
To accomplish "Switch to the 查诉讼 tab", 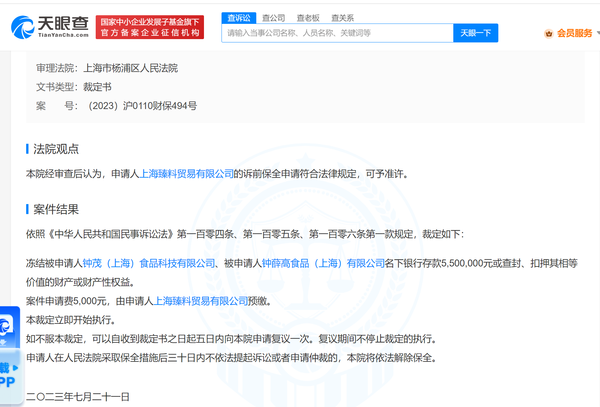I will [x=238, y=16].
